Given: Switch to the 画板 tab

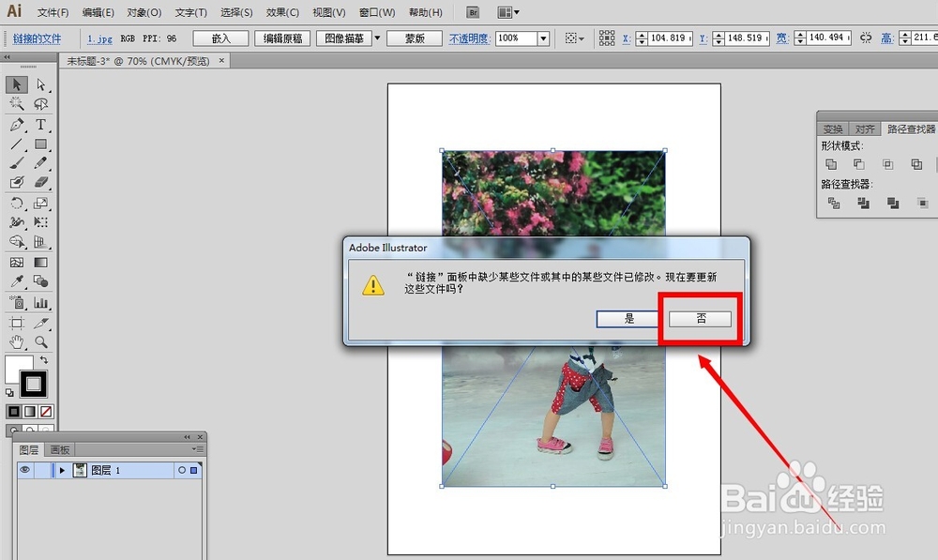Looking at the screenshot, I should click(60, 450).
